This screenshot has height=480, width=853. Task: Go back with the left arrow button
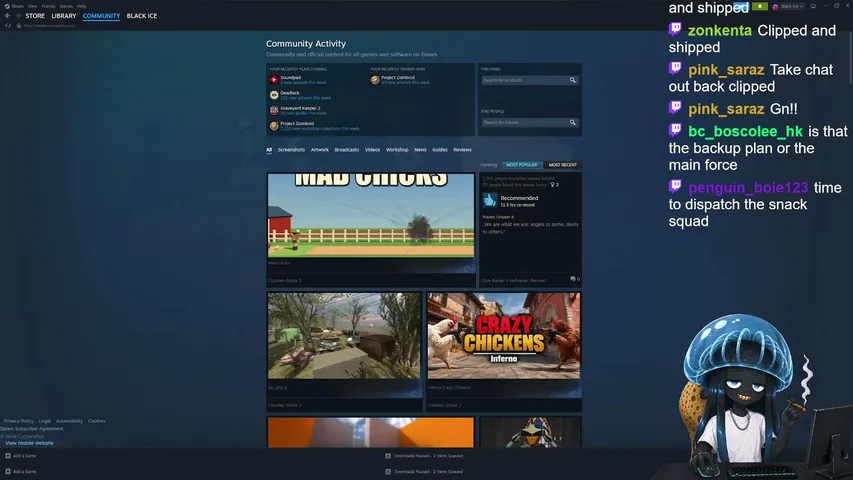(x=8, y=16)
